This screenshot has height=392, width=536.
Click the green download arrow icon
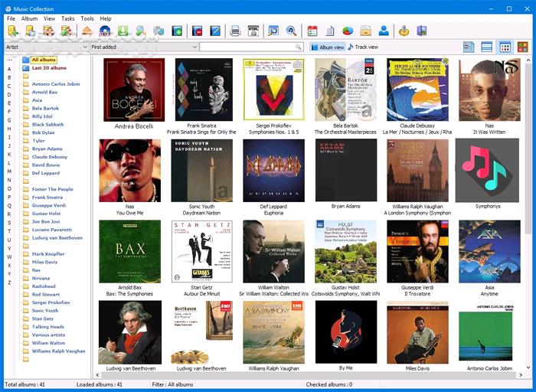(123, 31)
